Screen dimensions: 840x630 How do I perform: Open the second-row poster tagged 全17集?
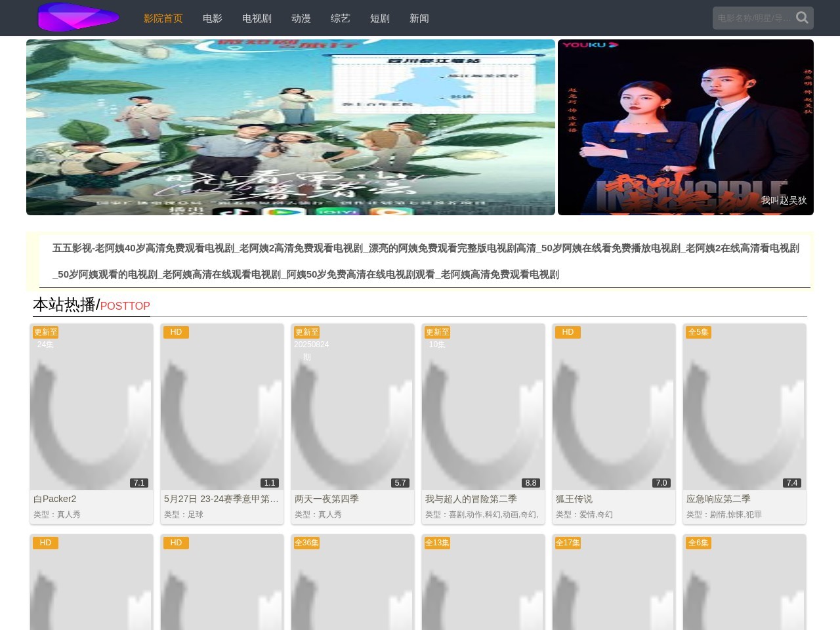click(614, 582)
